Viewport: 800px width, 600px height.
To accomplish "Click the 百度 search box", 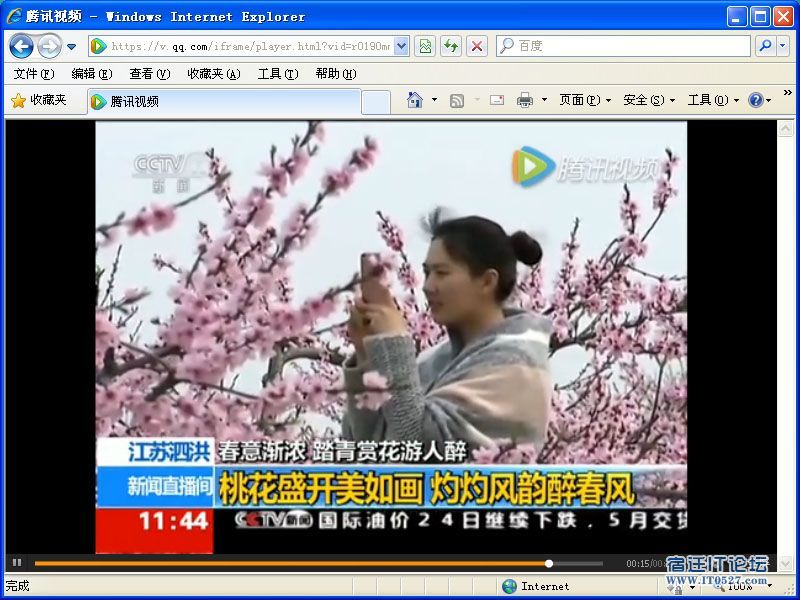I will (623, 46).
